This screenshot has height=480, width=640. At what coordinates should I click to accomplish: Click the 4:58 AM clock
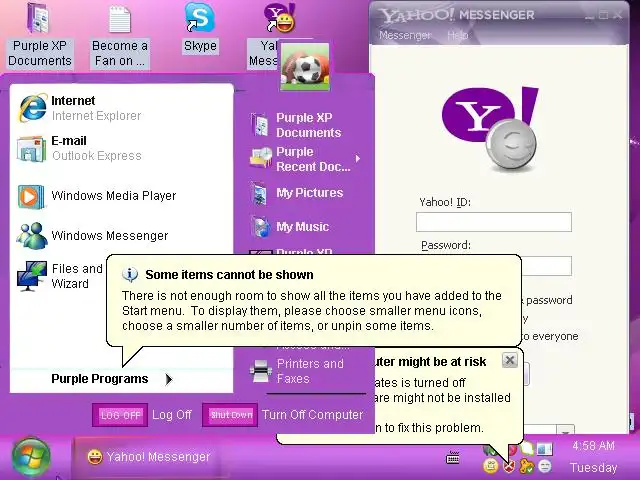593,446
